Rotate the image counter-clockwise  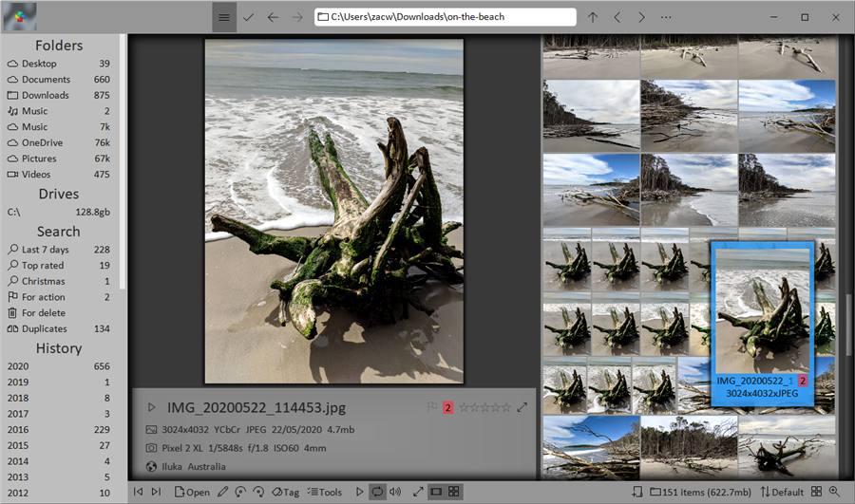pos(240,492)
